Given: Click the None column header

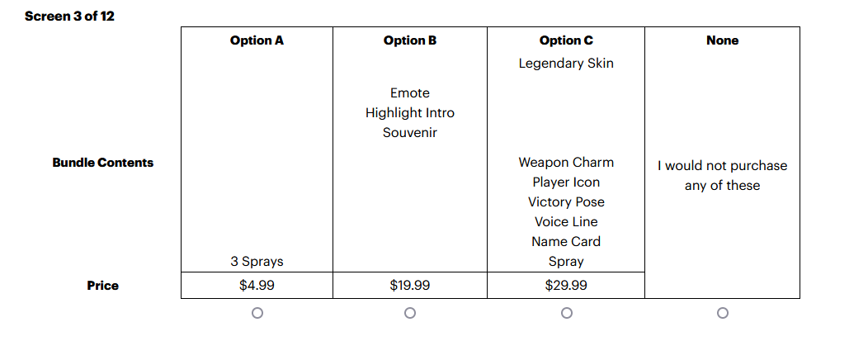Looking at the screenshot, I should [722, 40].
